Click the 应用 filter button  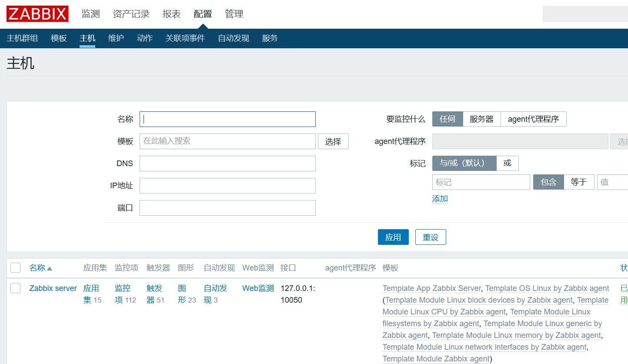393,237
